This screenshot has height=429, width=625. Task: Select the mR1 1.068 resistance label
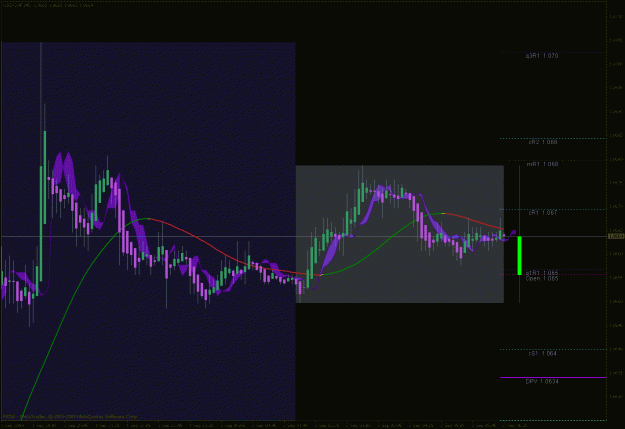pos(542,164)
